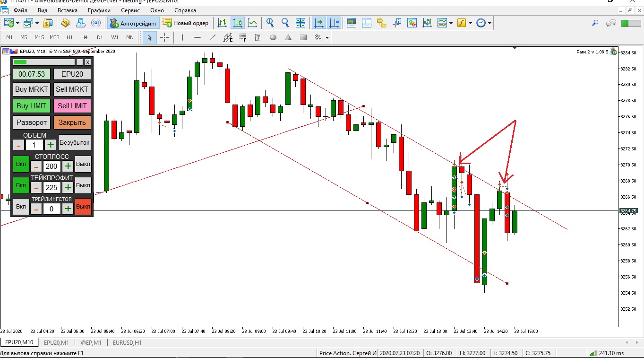Select the triangle shape tool
The image size is (644, 358).
coord(288,37)
